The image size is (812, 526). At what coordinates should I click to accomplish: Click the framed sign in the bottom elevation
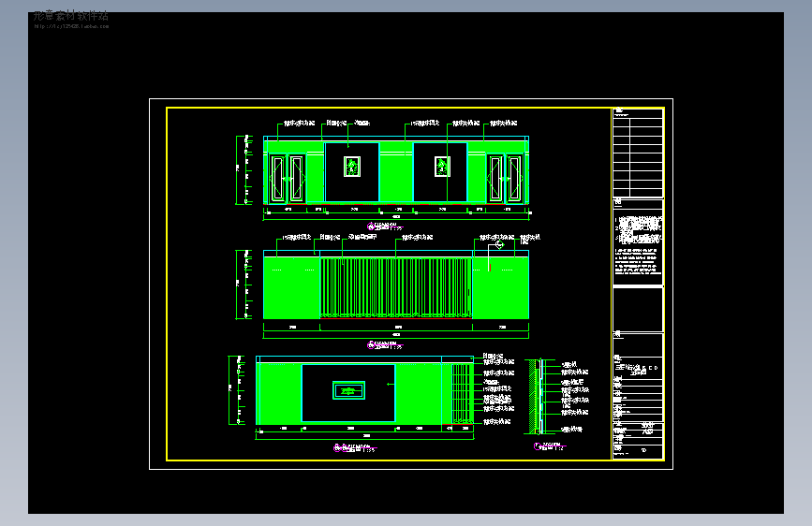pos(348,391)
